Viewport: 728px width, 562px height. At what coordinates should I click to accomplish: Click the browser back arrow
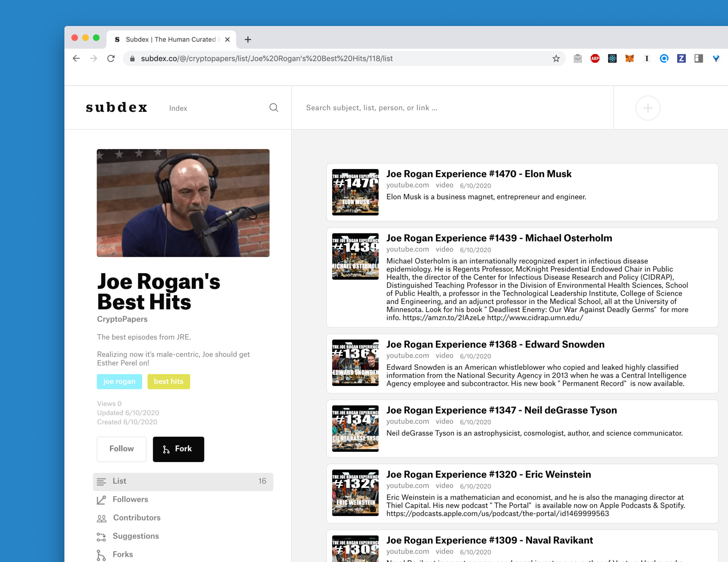(76, 58)
